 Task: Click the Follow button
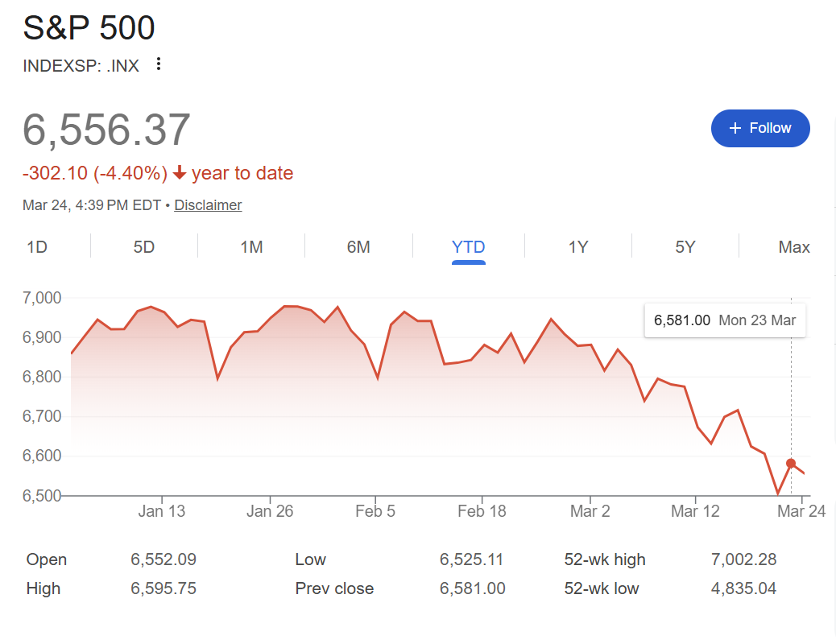coord(760,128)
